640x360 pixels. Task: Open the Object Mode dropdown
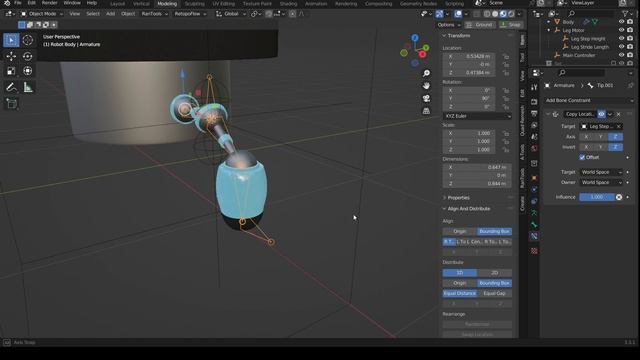tap(42, 14)
